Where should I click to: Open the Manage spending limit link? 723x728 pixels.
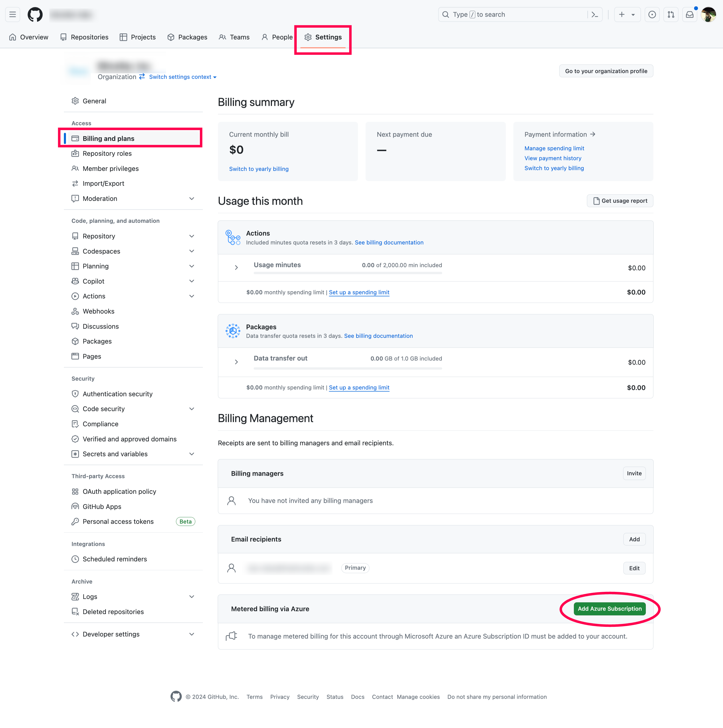coord(554,148)
